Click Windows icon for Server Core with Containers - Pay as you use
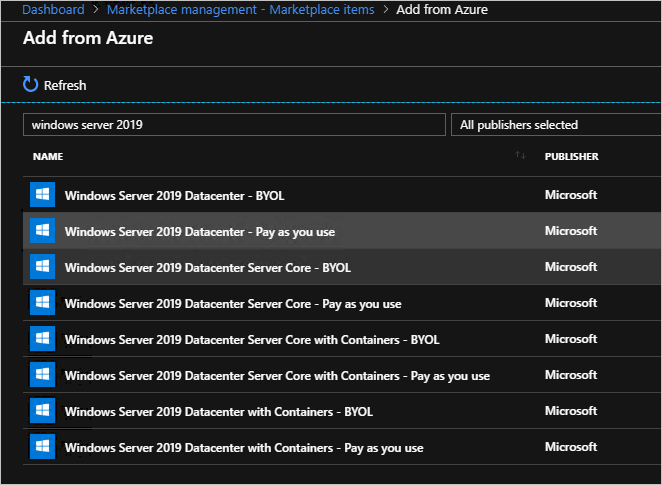 pyautogui.click(x=42, y=375)
